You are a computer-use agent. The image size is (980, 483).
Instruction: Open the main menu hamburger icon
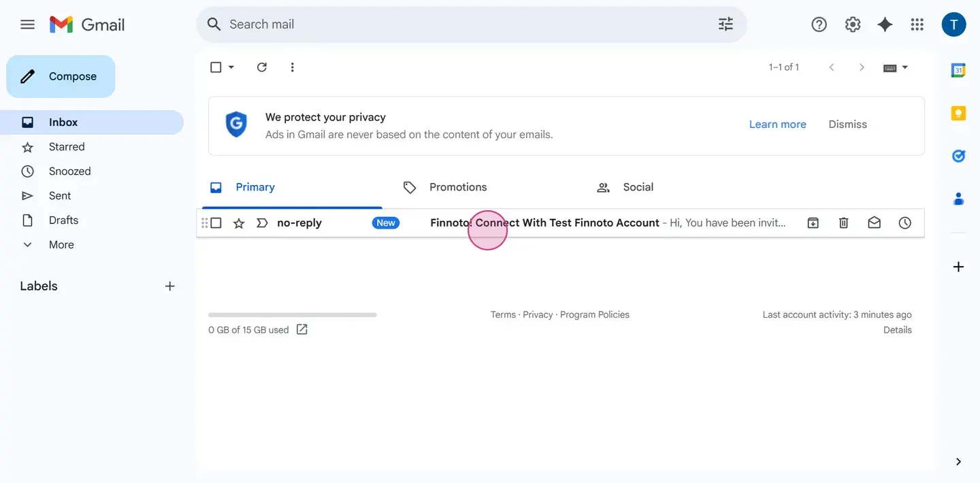pos(27,24)
